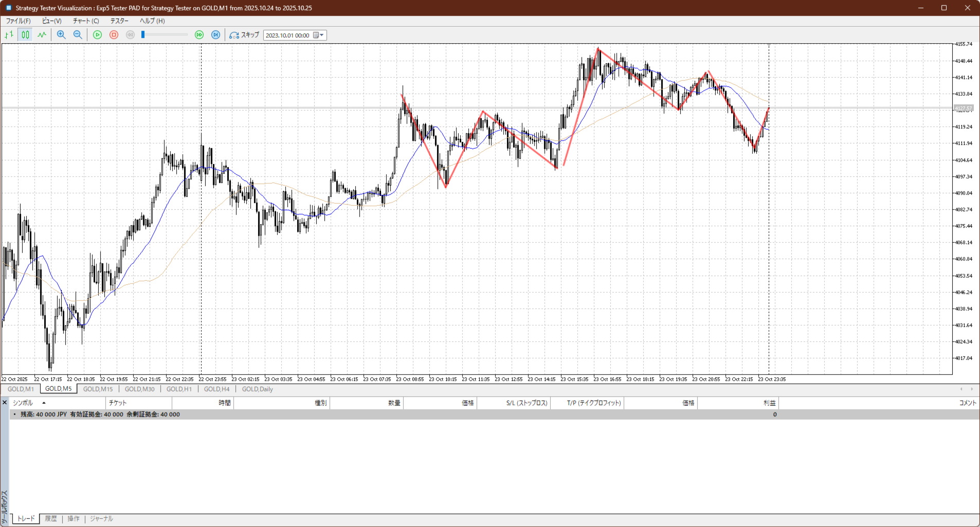
Task: Switch chart to line chart display
Action: pos(42,35)
